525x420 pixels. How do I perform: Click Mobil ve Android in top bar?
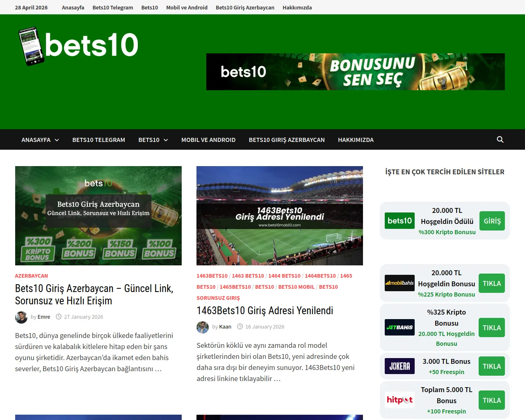187,7
